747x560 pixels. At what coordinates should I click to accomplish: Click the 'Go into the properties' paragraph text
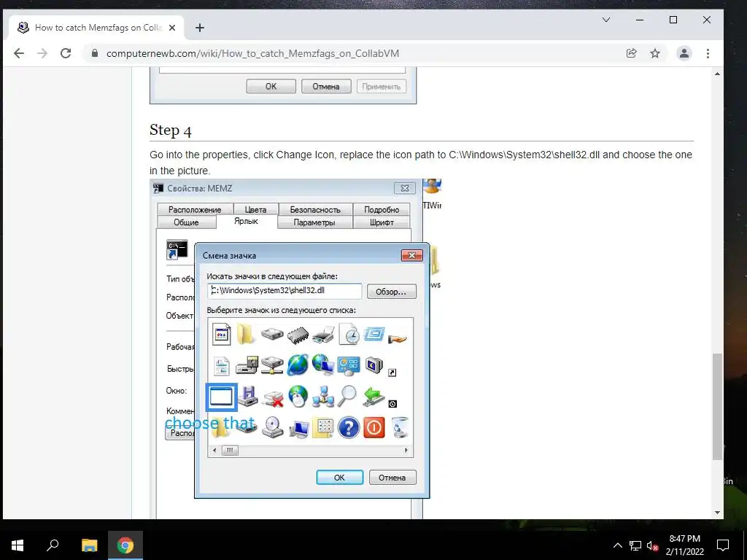(x=421, y=163)
